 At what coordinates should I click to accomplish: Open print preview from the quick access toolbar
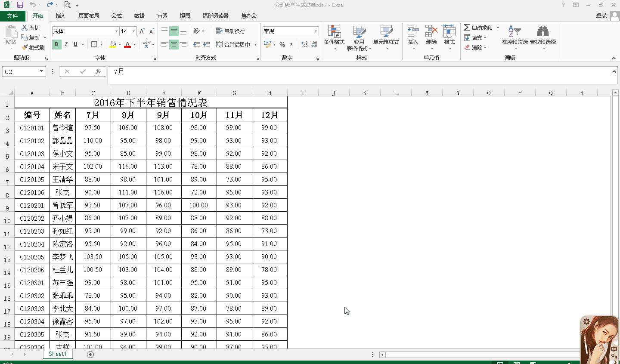click(67, 5)
